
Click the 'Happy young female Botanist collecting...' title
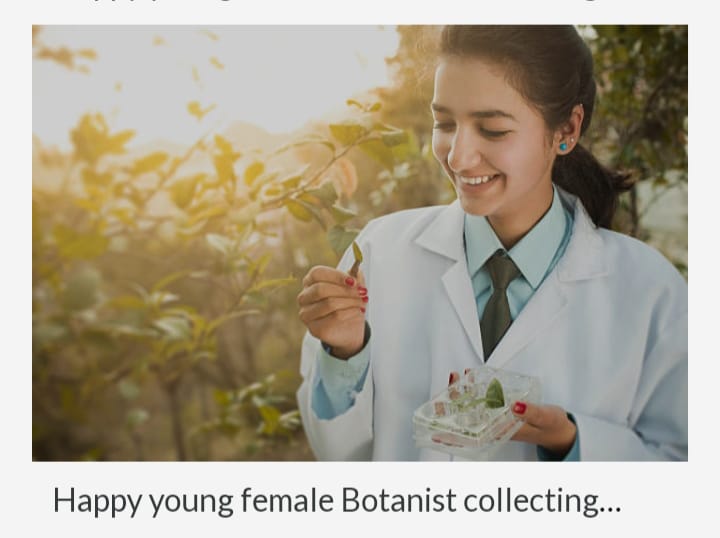pos(337,501)
